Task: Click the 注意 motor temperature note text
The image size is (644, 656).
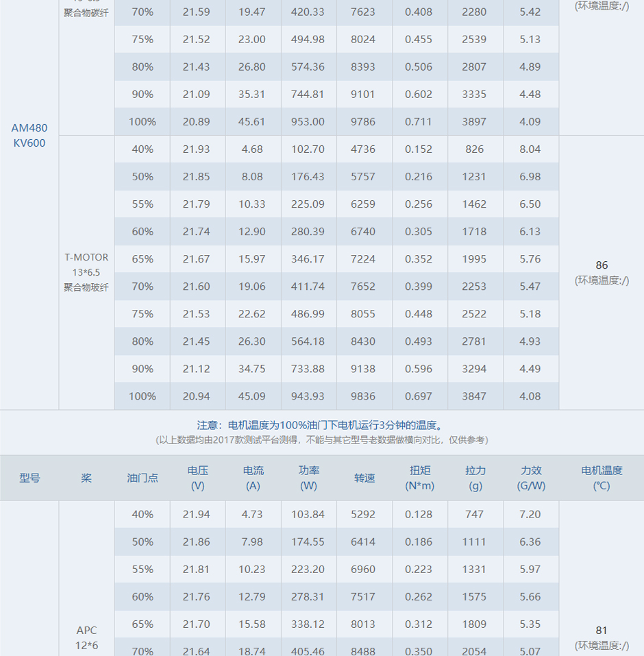Action: click(x=321, y=425)
